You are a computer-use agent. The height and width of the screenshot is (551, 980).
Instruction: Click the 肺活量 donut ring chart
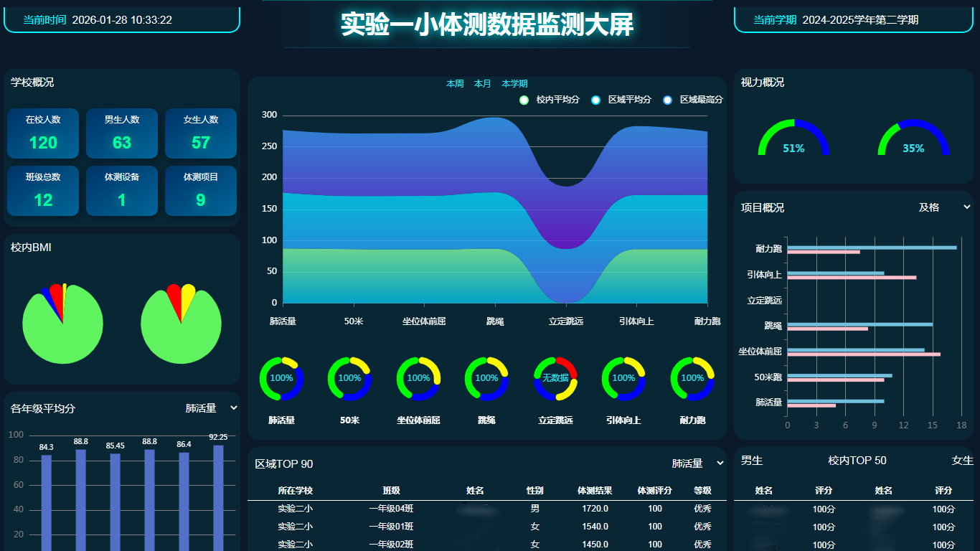(281, 378)
